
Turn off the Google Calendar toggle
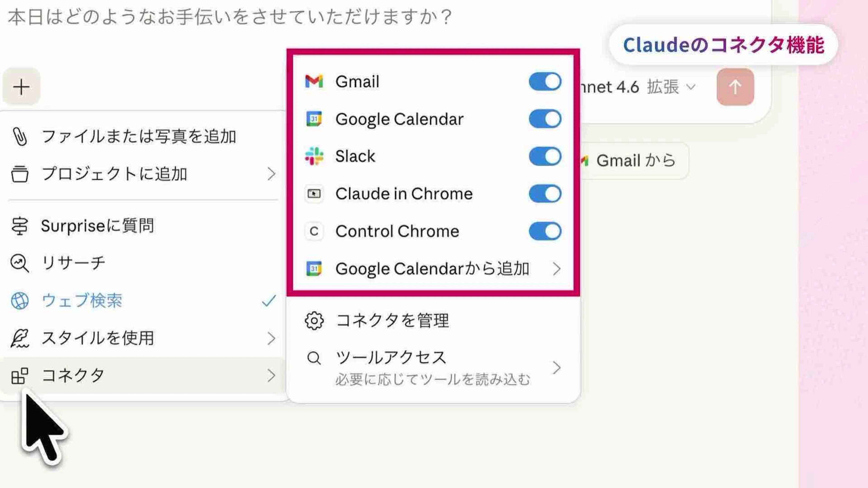click(x=545, y=119)
